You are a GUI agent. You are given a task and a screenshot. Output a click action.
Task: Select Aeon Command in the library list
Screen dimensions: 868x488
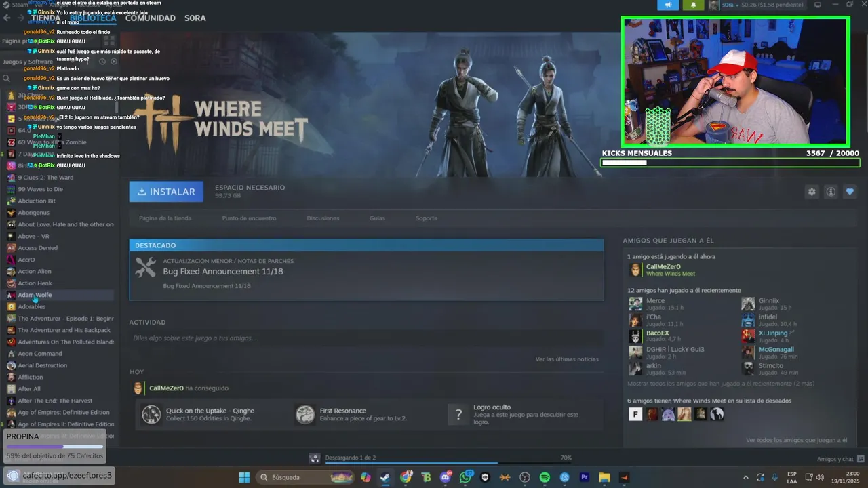pos(39,354)
